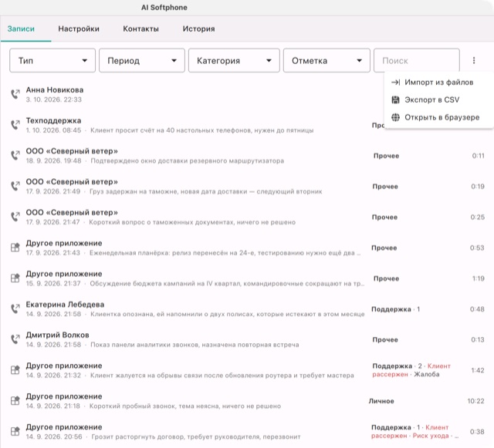The height and width of the screenshot is (448, 494).
Task: Select the record about Груз задержан на таможне
Action: (x=206, y=191)
